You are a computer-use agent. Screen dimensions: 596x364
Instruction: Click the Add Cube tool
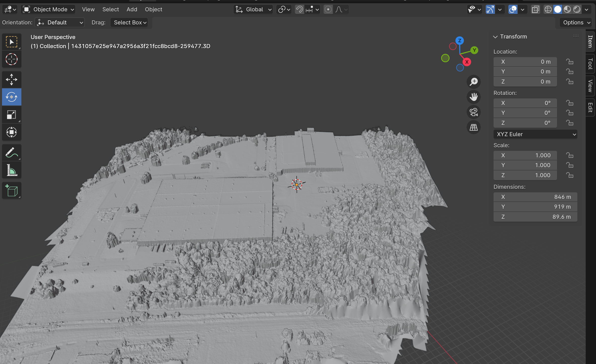12,191
